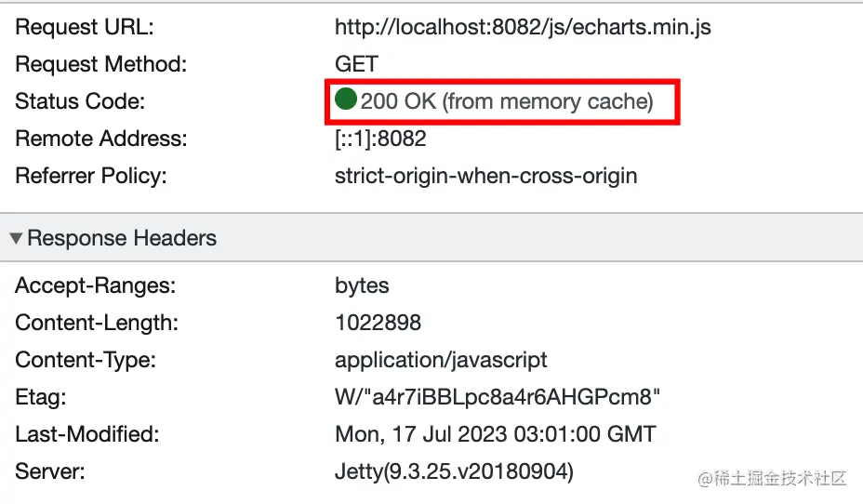863x504 pixels.
Task: Click the Server header name
Action: [x=50, y=471]
